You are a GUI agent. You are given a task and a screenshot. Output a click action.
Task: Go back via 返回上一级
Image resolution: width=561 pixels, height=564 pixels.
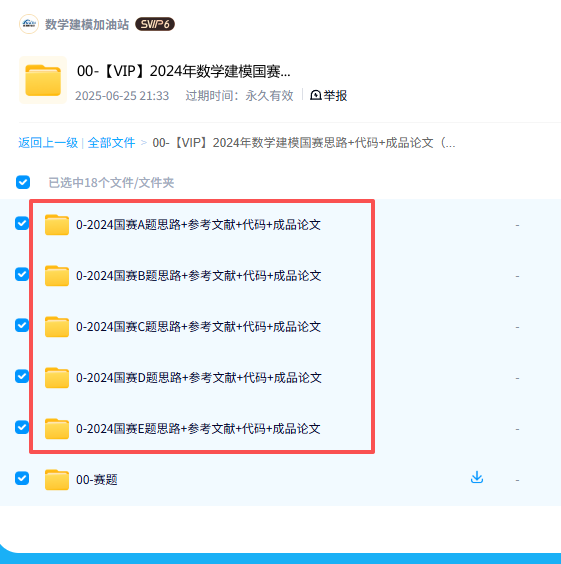pos(48,143)
